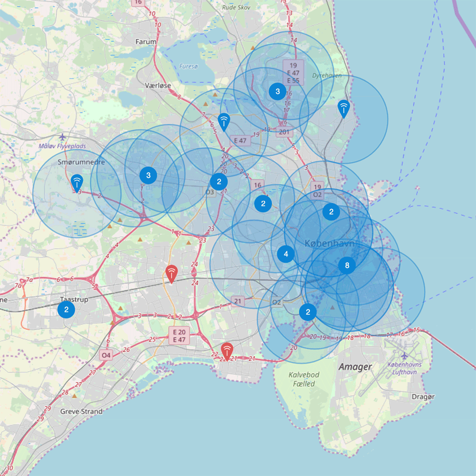Click the Københavns Lufthavn airport icon
The image size is (476, 476).
(404, 356)
